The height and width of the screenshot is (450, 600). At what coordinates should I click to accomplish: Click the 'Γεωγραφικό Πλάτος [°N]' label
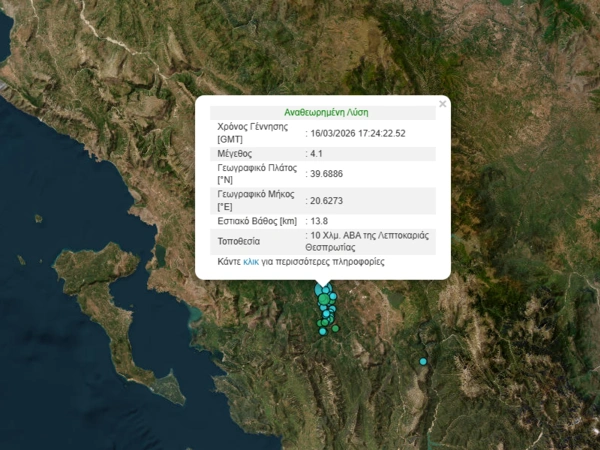coord(255,174)
